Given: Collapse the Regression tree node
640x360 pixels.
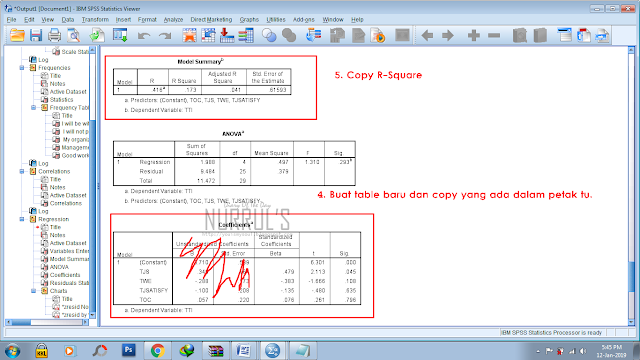Looking at the screenshot, I should tap(22, 219).
